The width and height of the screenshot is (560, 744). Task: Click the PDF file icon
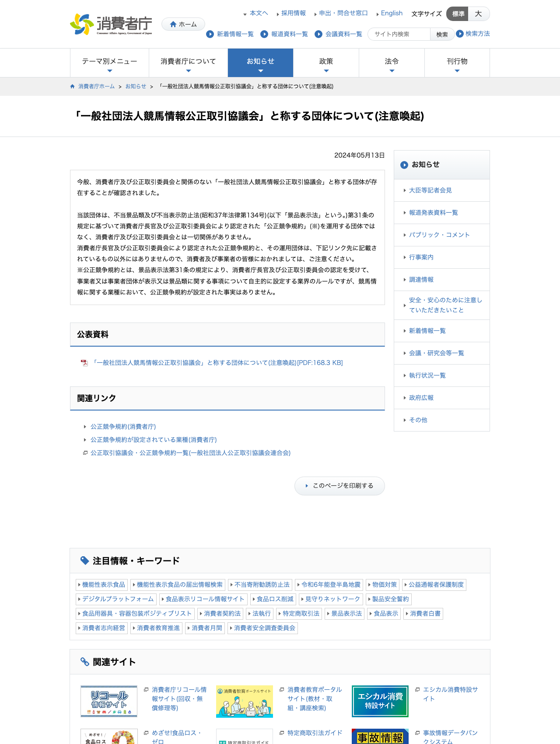[x=84, y=363]
